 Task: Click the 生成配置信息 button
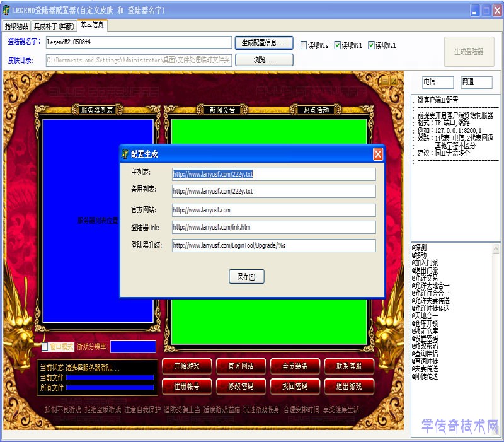(263, 43)
